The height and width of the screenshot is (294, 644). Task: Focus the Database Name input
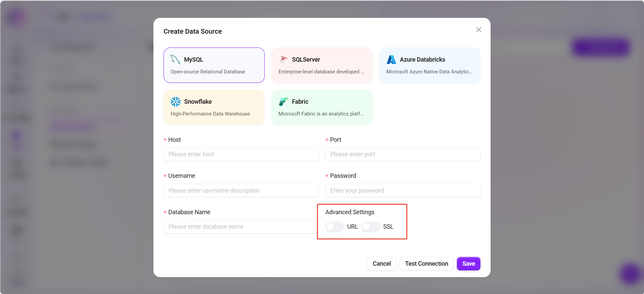tap(240, 227)
